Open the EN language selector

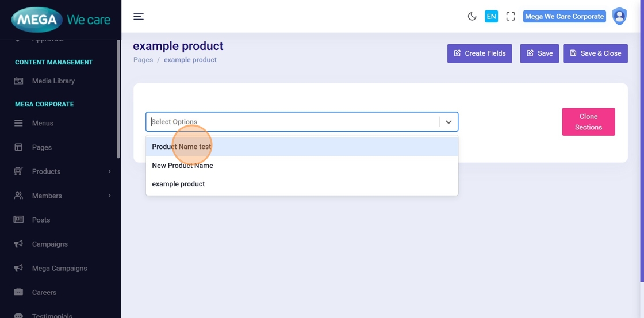[491, 17]
